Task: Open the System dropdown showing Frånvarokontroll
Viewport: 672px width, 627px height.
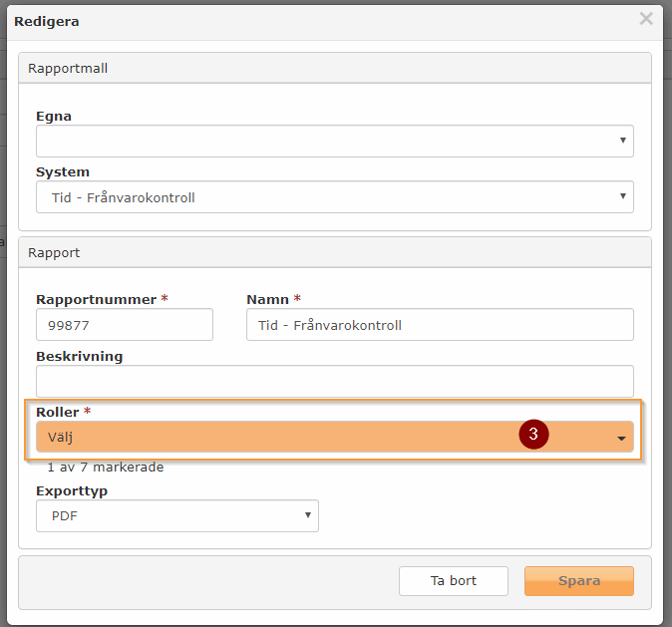Action: tap(335, 196)
